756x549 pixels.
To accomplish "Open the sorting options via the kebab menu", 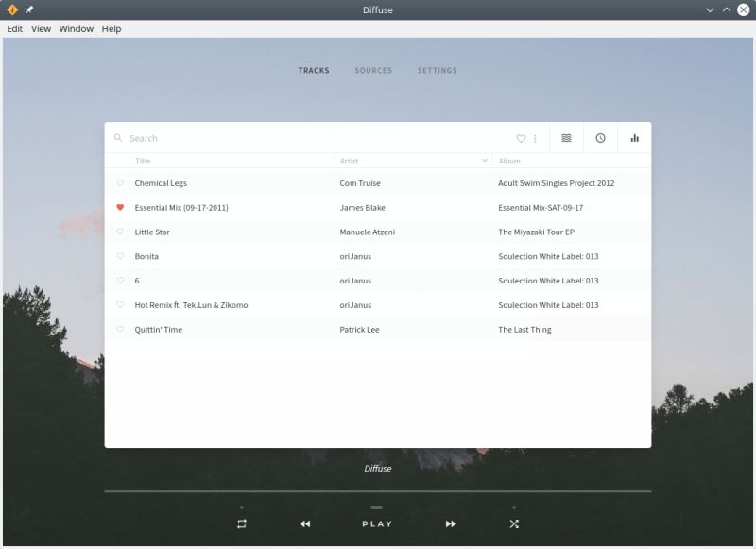I will [x=534, y=137].
